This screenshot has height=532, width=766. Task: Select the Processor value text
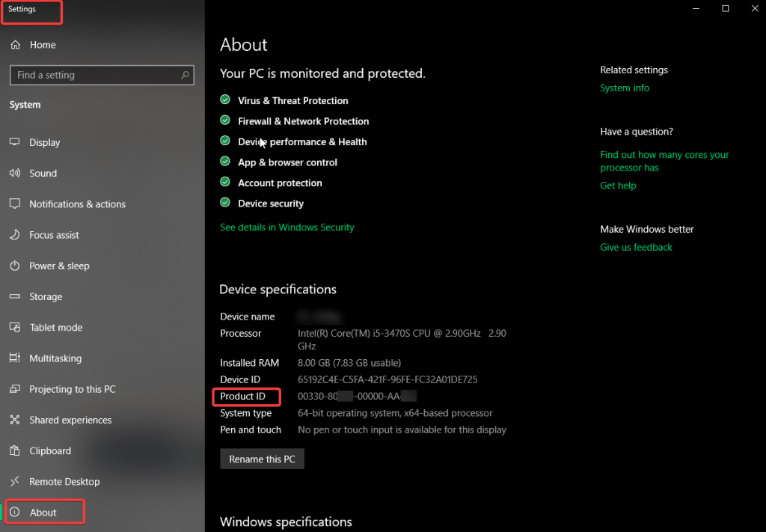tap(402, 340)
